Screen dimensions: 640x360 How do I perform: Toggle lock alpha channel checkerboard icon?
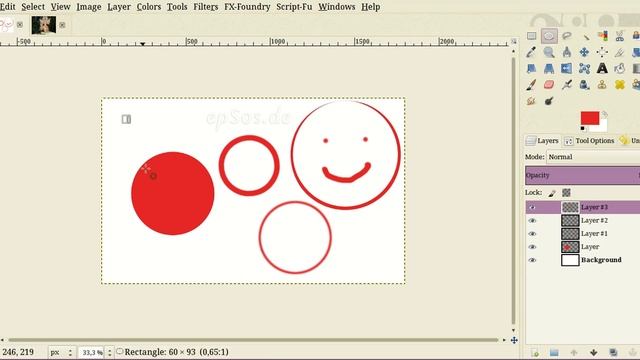point(566,193)
